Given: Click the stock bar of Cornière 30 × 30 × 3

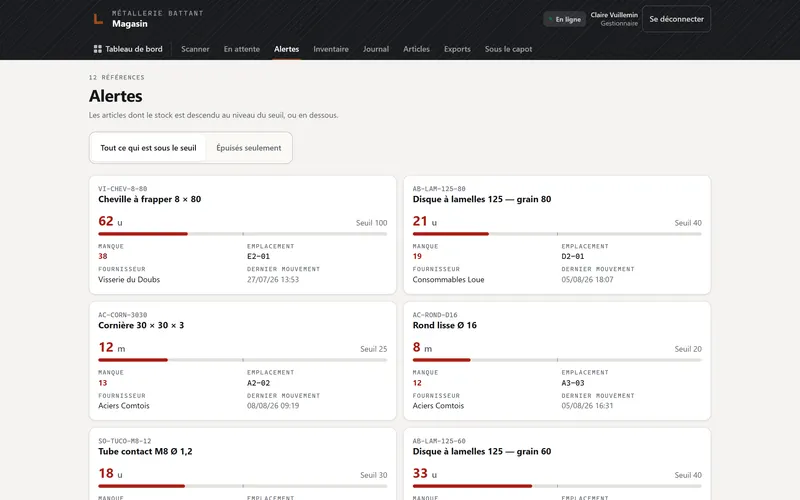Looking at the screenshot, I should coord(242,360).
